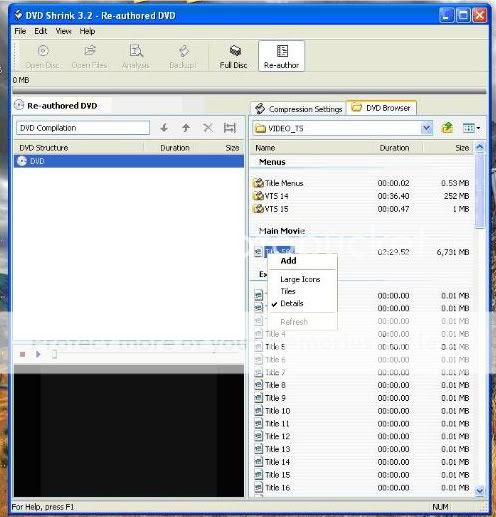Select Details view option in context menu
This screenshot has height=517, width=496.
[x=292, y=303]
